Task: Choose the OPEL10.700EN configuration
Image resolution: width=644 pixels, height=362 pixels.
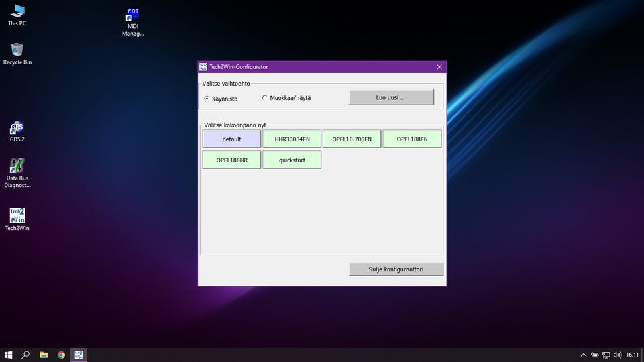Action: click(x=352, y=139)
